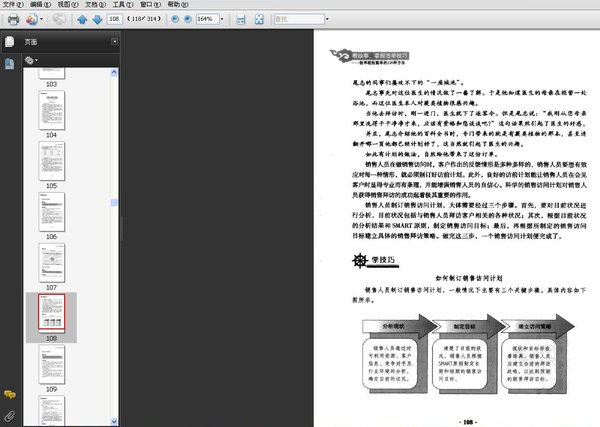Click the scrolling mode (fit width) icon
This screenshot has width=600, height=427.
coord(241,19)
